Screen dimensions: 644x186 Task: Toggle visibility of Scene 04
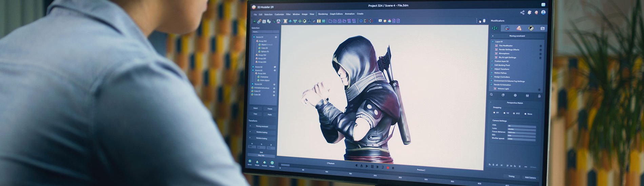275,84
